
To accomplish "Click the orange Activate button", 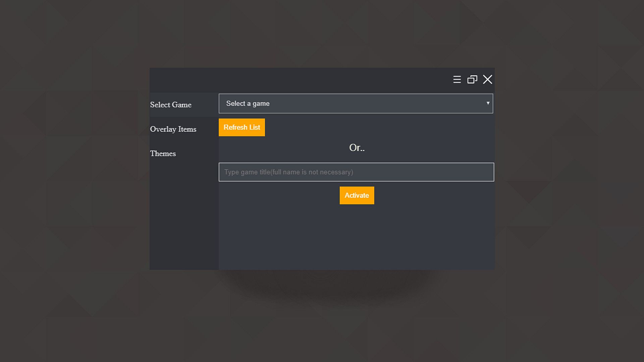I will tap(357, 195).
